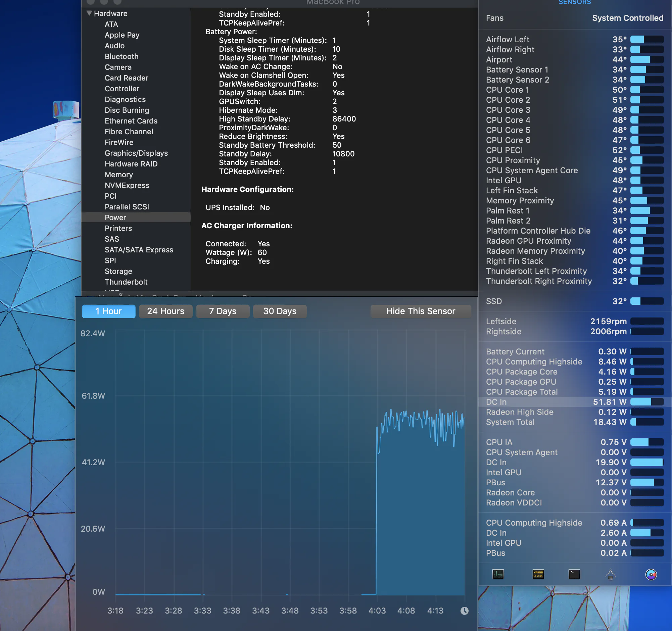This screenshot has width=672, height=631.
Task: Open the Graphics/Displays category
Action: 136,153
